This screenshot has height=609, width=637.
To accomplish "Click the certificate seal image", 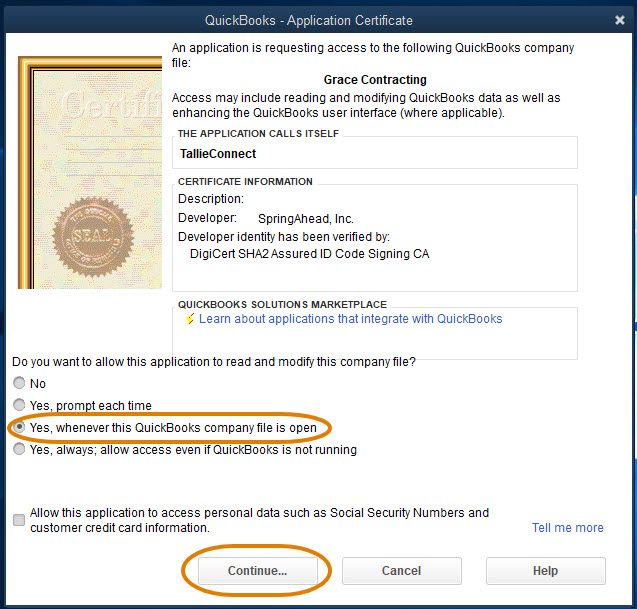I will (93, 237).
